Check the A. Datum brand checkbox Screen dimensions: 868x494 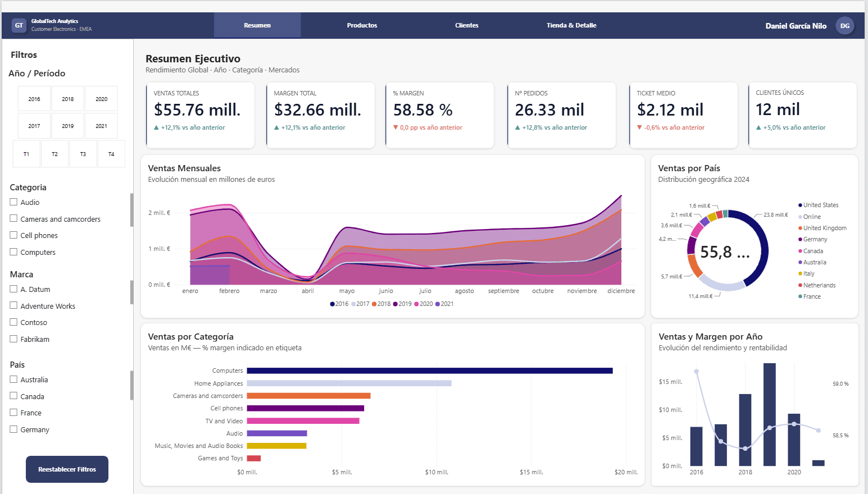pyautogui.click(x=13, y=289)
